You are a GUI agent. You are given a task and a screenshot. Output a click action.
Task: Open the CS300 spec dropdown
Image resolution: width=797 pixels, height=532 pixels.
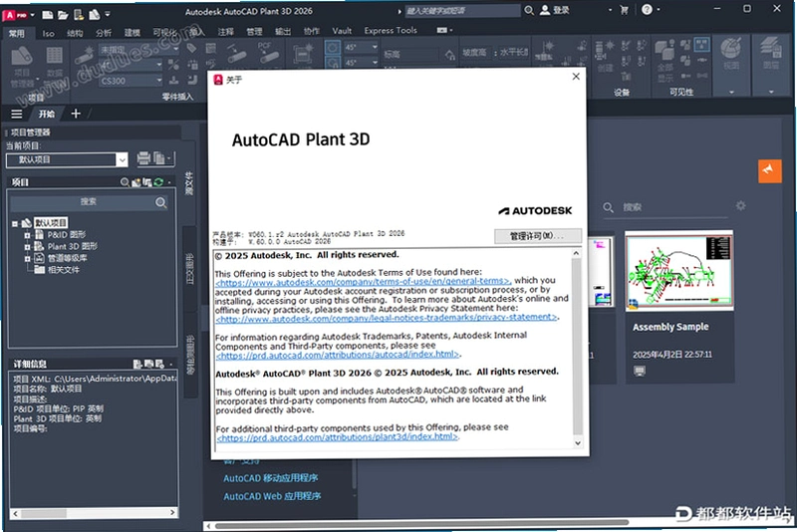click(159, 81)
